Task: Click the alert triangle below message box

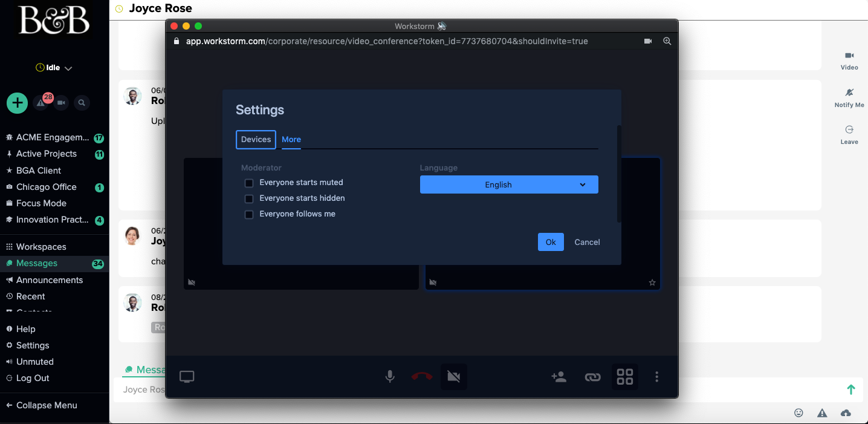Action: pyautogui.click(x=822, y=413)
